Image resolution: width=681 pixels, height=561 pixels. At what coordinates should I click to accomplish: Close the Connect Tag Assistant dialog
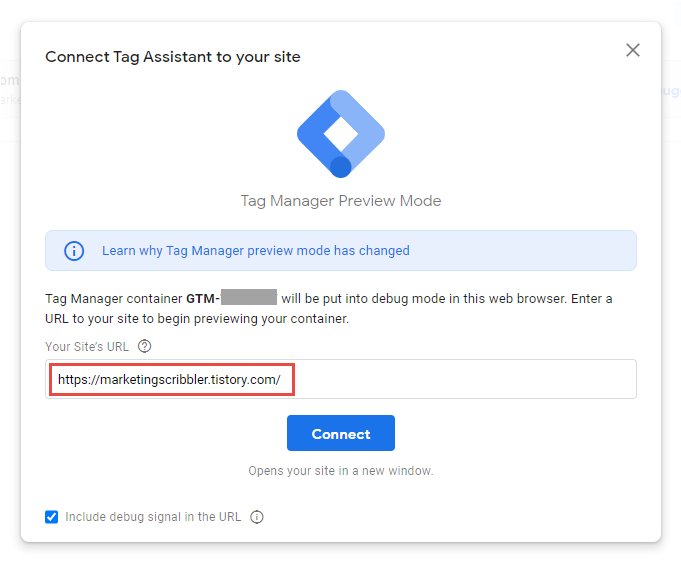click(x=633, y=50)
